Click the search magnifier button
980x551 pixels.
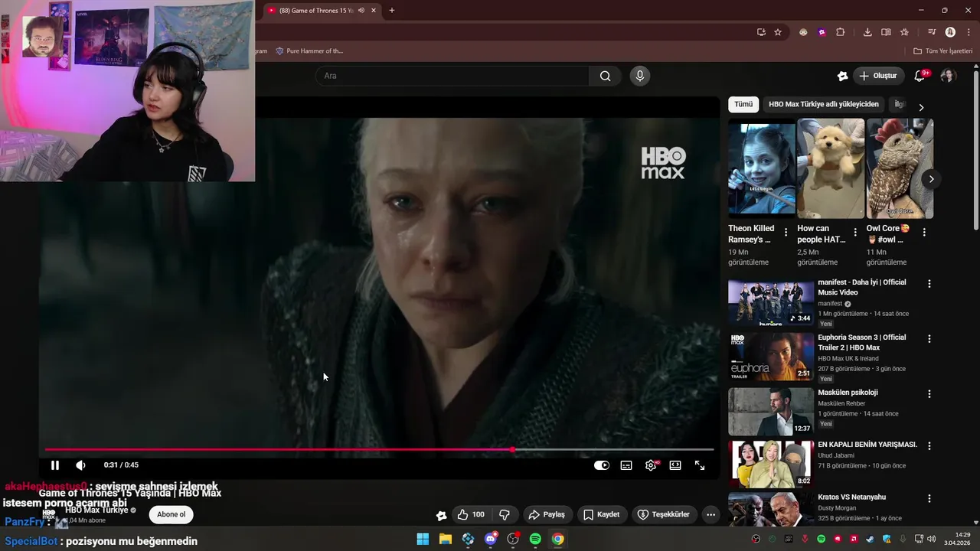[605, 76]
